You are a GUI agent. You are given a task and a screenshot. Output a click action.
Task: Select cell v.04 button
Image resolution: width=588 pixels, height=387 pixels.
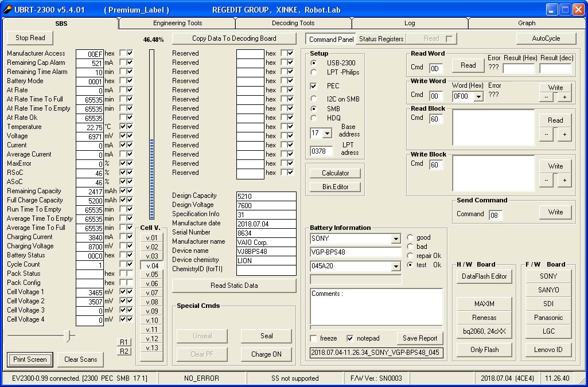tap(152, 265)
